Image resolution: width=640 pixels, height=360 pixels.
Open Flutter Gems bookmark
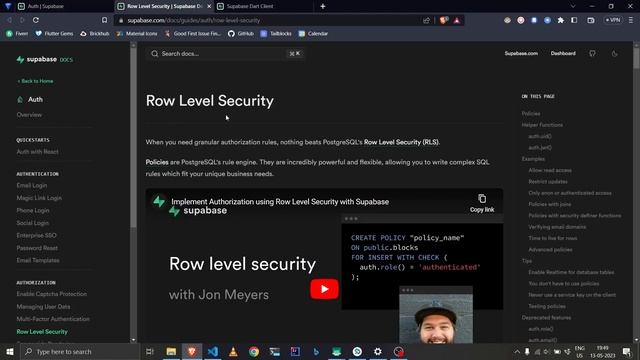pyautogui.click(x=54, y=33)
